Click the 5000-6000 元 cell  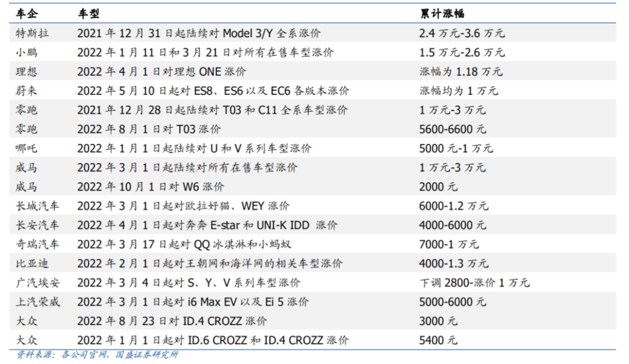pos(452,302)
